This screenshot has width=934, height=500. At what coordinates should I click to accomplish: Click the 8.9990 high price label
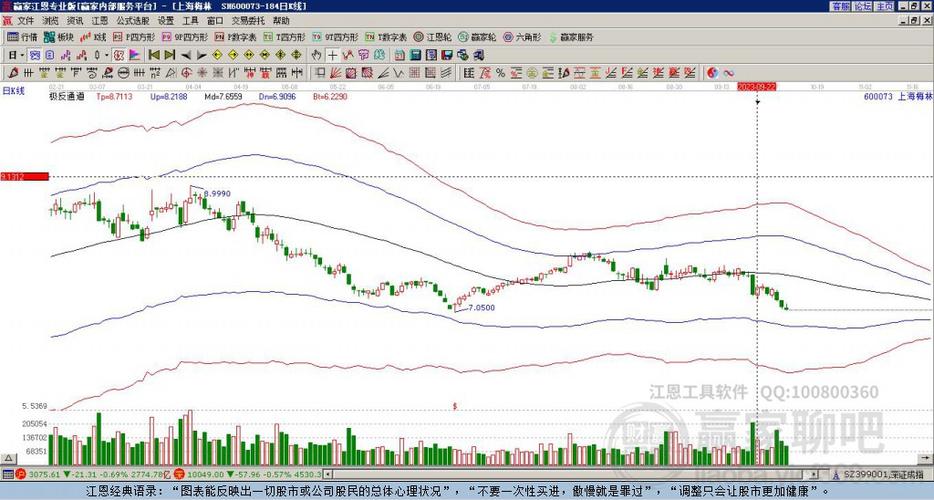tap(217, 194)
